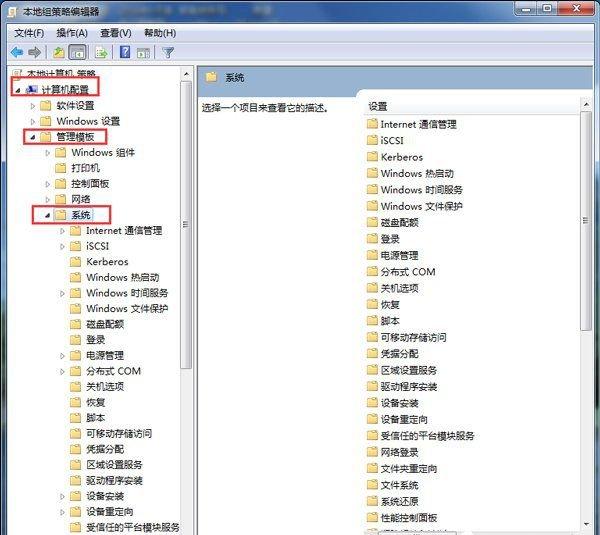Expand the 软件设置 tree node
Viewport: 600px width, 535px height.
[33, 106]
